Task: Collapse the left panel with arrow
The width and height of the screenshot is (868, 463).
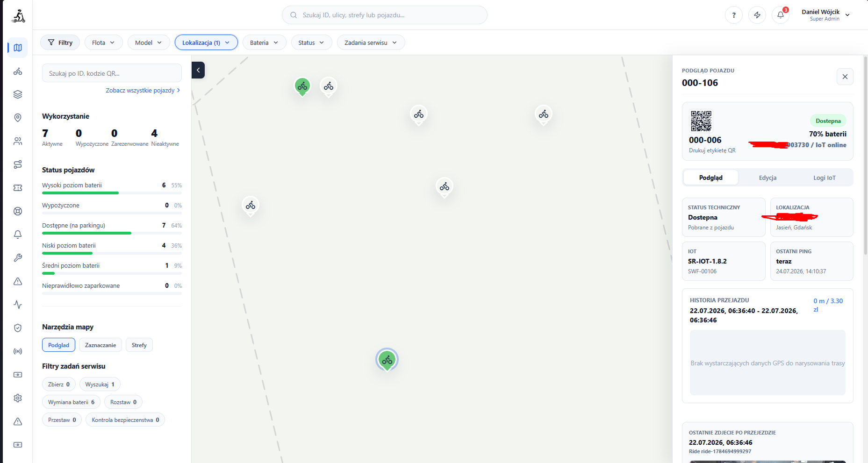Action: click(x=198, y=70)
